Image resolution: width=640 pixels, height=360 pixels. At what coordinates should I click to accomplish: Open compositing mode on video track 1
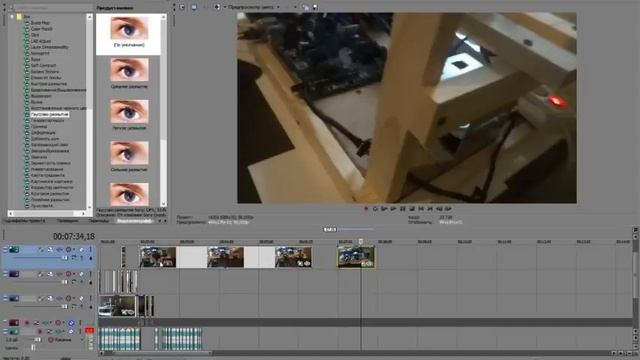[75, 258]
